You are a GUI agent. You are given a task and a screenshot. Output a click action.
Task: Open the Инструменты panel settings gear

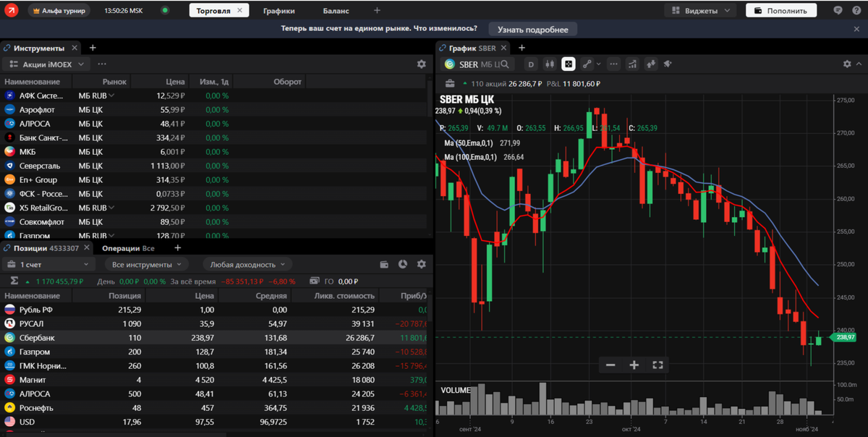tap(421, 64)
